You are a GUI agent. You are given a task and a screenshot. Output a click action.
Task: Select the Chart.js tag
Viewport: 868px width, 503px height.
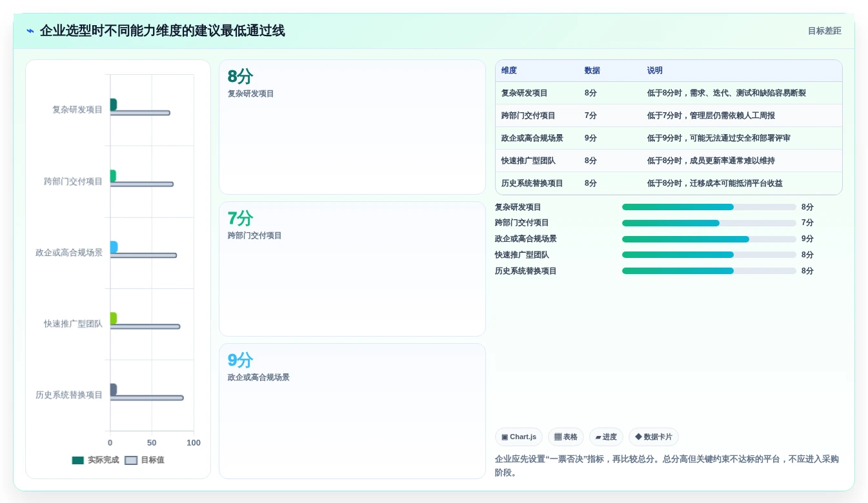pyautogui.click(x=519, y=437)
